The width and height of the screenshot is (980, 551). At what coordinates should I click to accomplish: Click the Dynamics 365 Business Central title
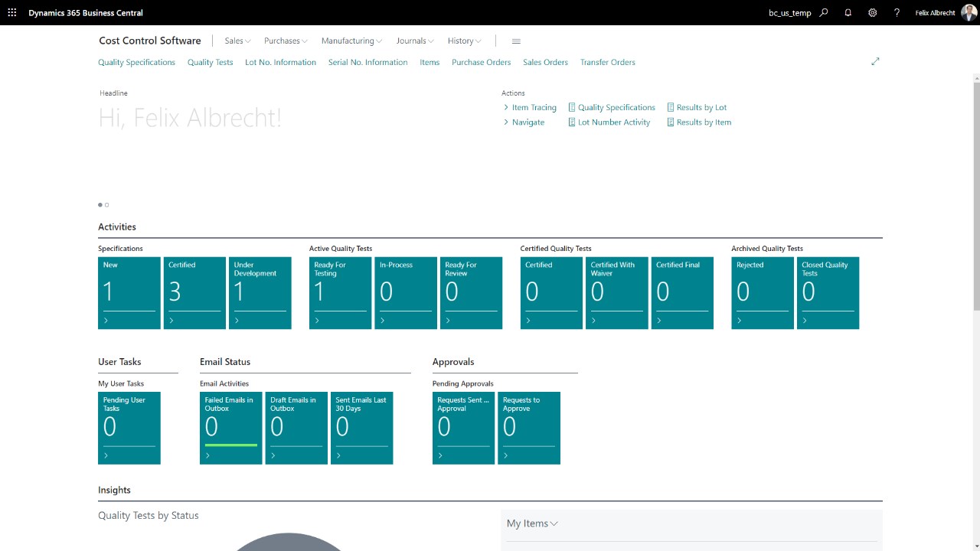(86, 13)
